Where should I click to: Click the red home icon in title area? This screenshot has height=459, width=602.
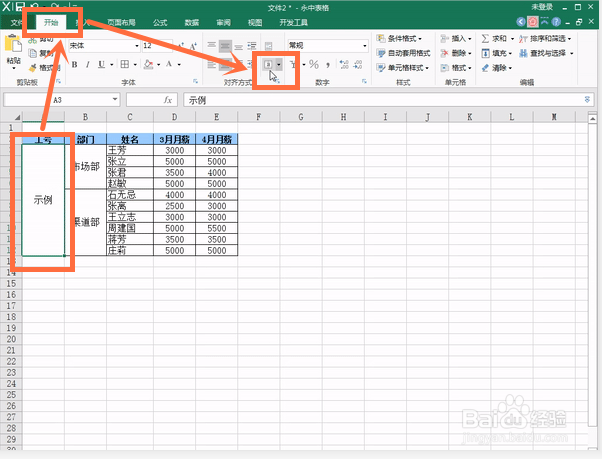coord(533,22)
